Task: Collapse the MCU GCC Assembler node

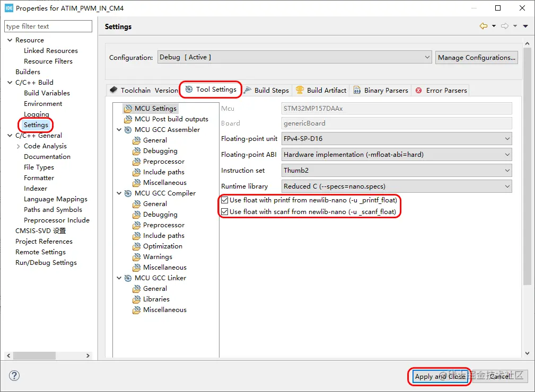Action: pos(119,130)
